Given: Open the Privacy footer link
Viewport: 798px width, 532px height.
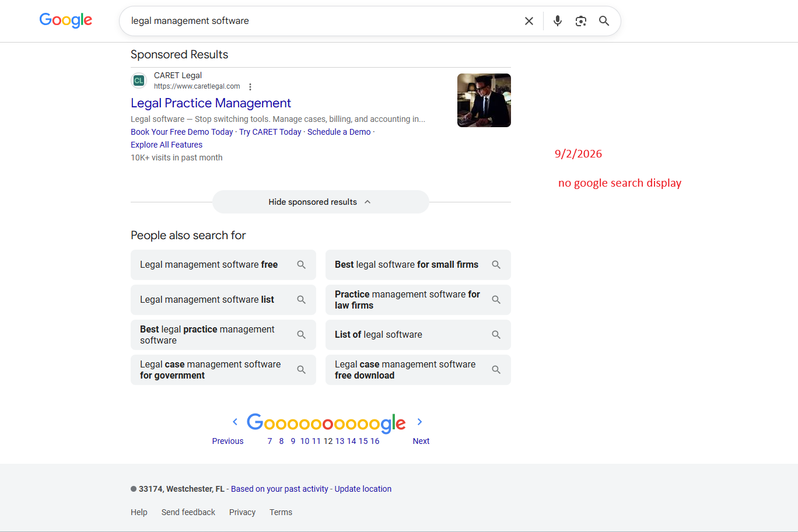Looking at the screenshot, I should coord(242,512).
